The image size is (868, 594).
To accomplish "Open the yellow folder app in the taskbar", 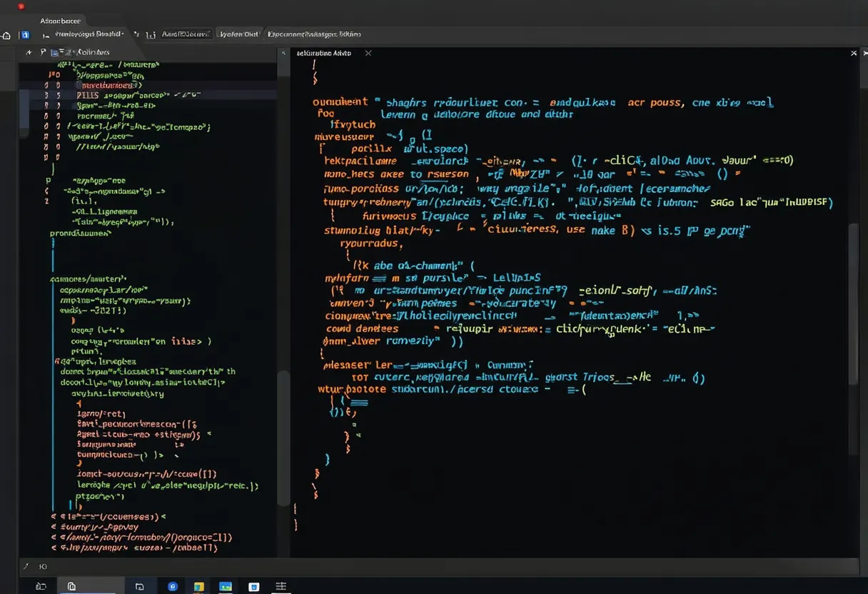I will click(x=200, y=587).
